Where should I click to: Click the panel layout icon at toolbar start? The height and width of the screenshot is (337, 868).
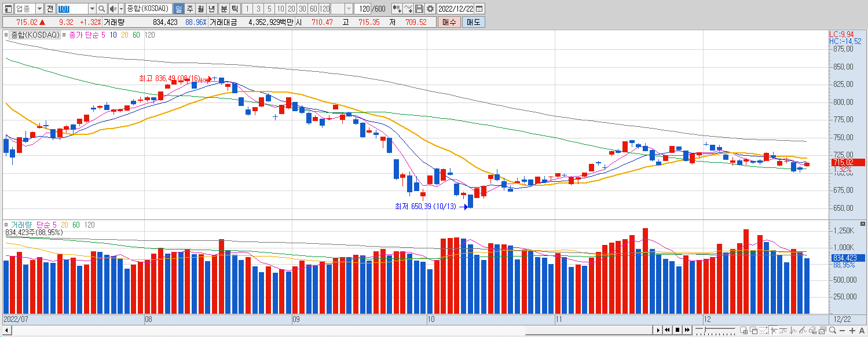(8, 9)
